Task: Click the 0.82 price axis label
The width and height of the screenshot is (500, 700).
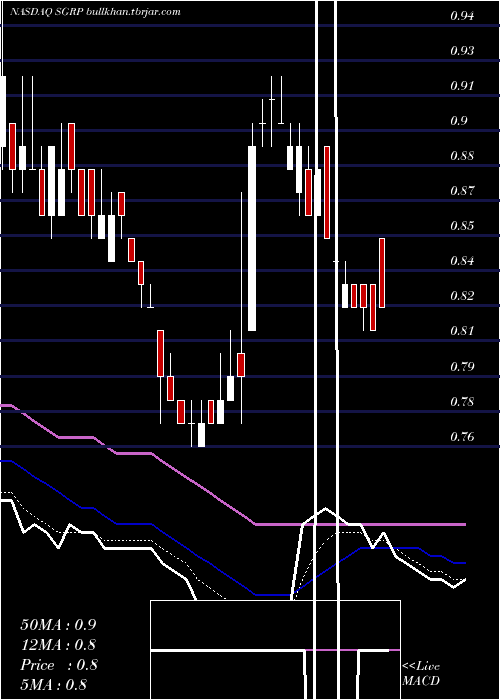Action: [462, 296]
